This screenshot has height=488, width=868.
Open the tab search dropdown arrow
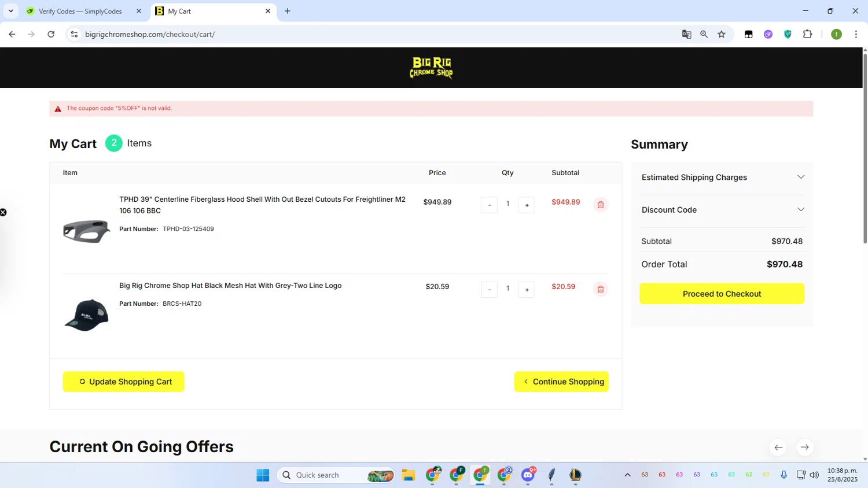point(10,11)
